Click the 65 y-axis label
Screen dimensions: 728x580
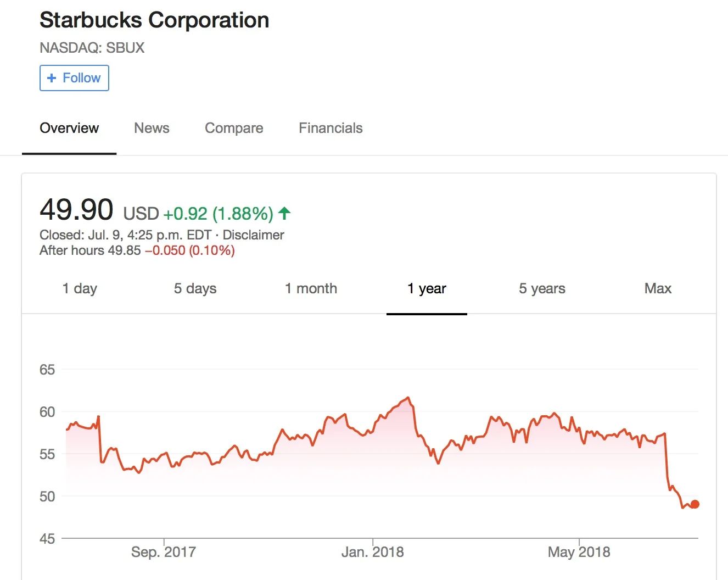pos(47,370)
